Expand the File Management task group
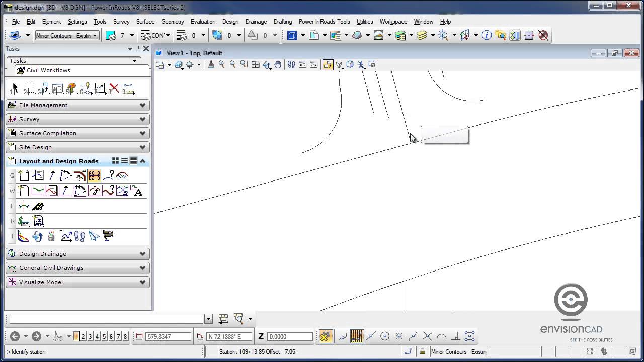Viewport: 644px width, 362px height. pos(77,105)
